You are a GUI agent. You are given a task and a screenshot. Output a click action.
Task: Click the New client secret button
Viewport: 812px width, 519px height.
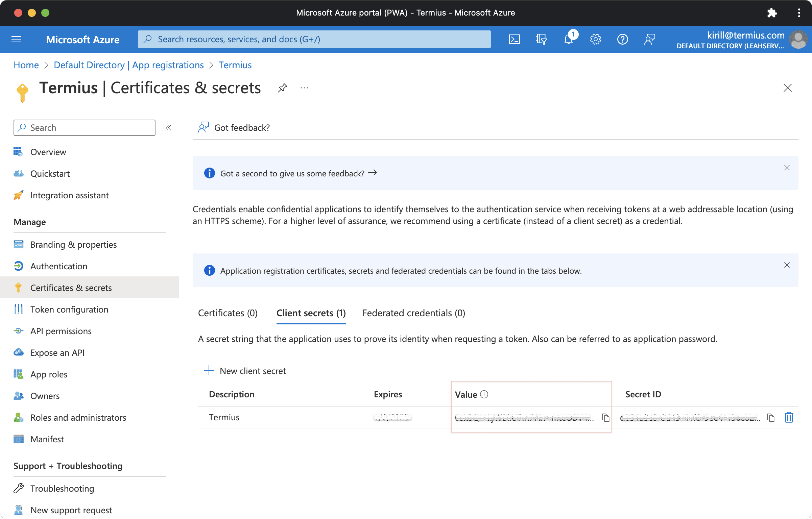pos(245,371)
